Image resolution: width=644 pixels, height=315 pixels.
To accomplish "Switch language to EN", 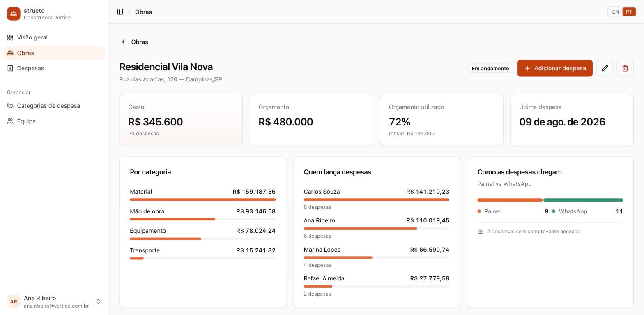I will point(615,12).
